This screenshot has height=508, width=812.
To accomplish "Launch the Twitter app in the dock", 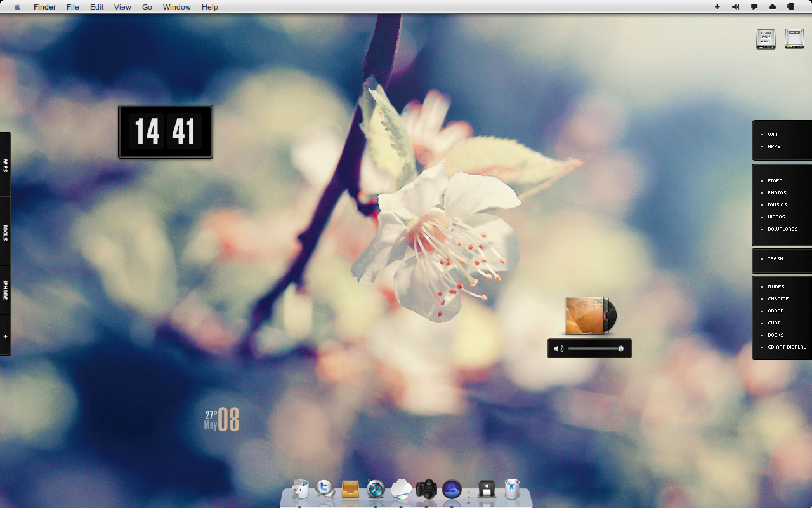I will coord(325,489).
